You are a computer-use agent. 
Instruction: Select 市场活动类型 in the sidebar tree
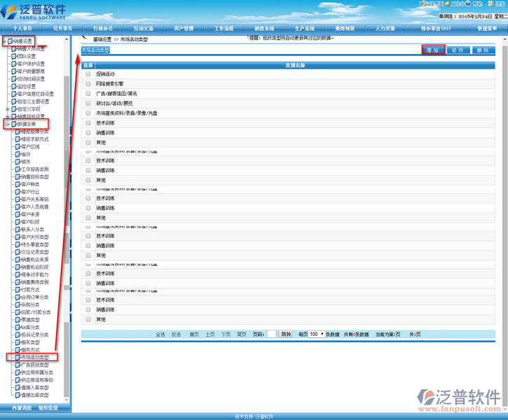coord(35,357)
